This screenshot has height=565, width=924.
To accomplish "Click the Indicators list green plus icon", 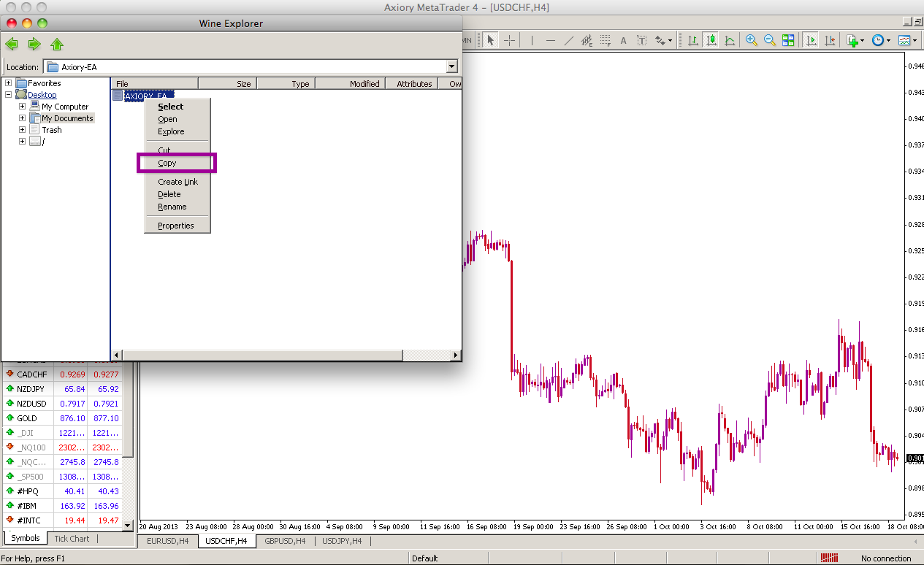I will [852, 40].
